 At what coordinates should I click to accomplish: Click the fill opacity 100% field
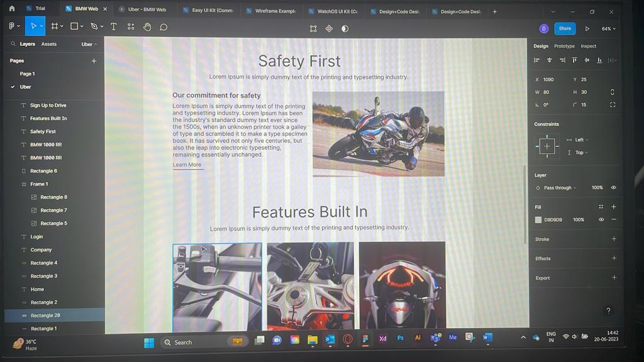click(x=579, y=219)
